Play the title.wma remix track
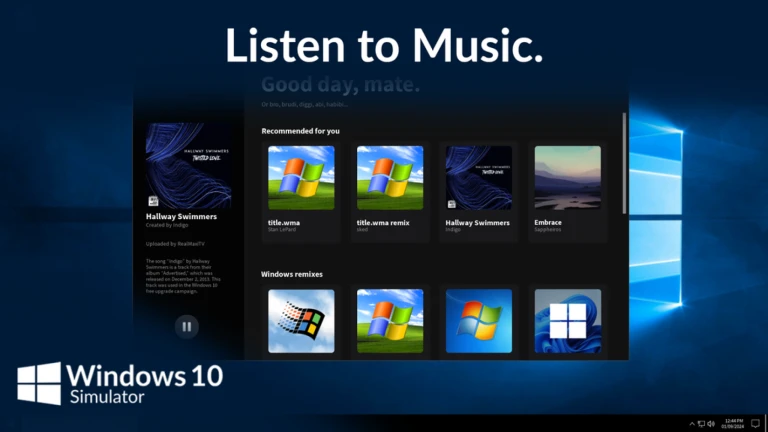The width and height of the screenshot is (768, 432). 390,178
